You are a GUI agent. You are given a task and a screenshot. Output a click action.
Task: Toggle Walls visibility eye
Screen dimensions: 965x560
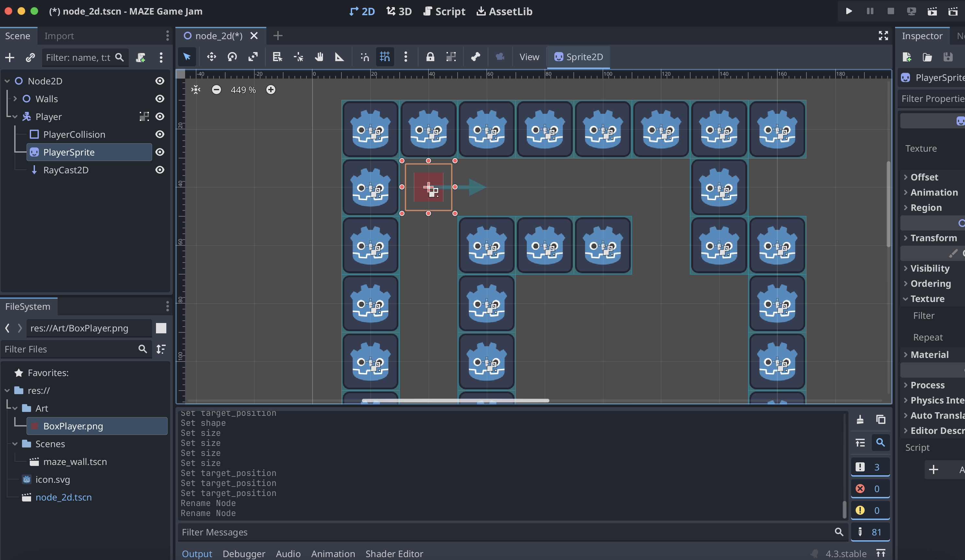(x=160, y=99)
